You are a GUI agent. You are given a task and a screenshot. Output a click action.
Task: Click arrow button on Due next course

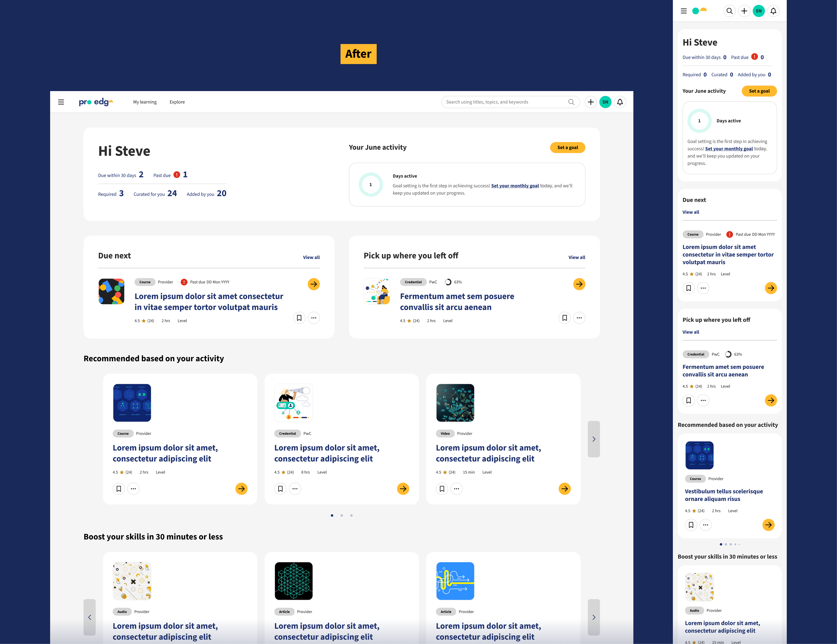pos(313,284)
